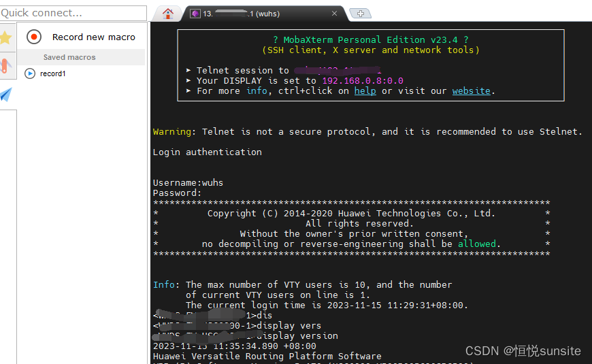Click the 'Login authentication' line
The width and height of the screenshot is (592, 364).
tap(208, 152)
